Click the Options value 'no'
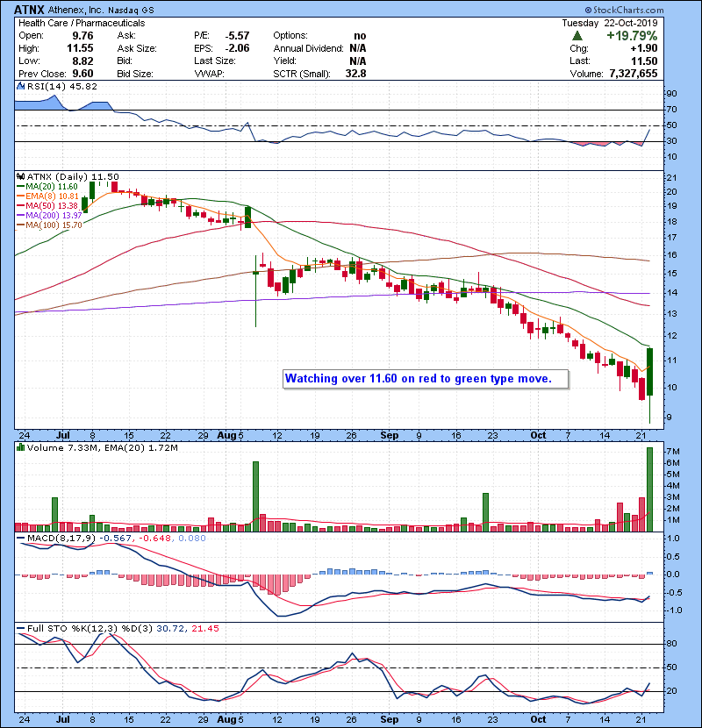Viewport: 702px width, 728px height. [x=360, y=36]
